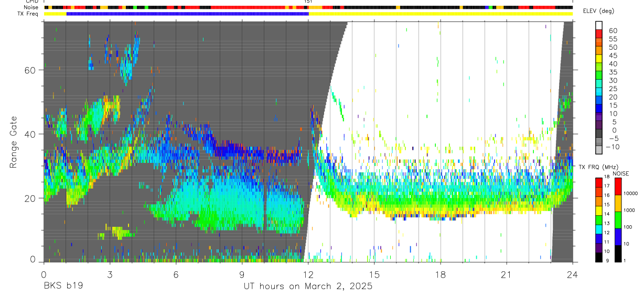Click the "24" tick label on the UT hours axis

572,274
